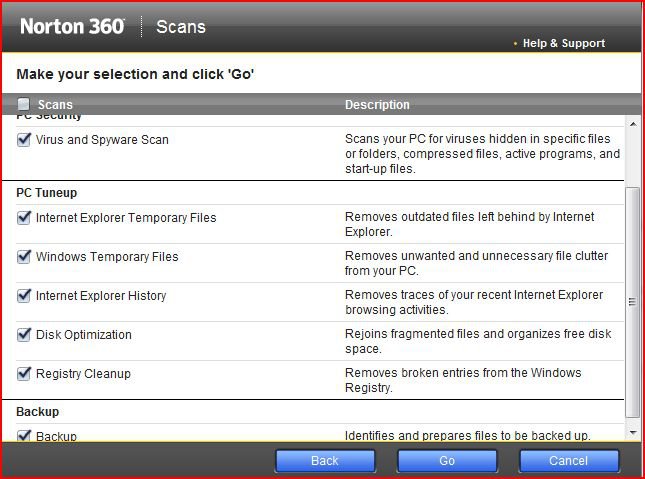Viewport: 645px width, 479px height.
Task: Click the Norton 360 logo
Action: (x=72, y=26)
